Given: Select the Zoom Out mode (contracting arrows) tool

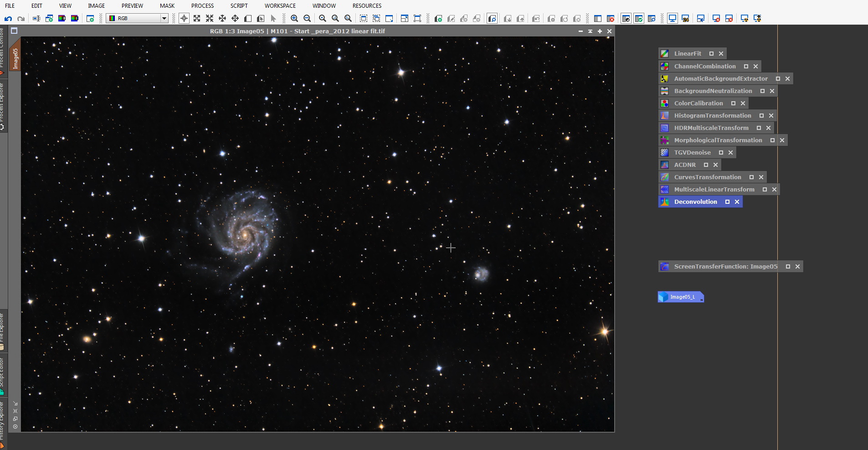Looking at the screenshot, I should click(x=210, y=18).
